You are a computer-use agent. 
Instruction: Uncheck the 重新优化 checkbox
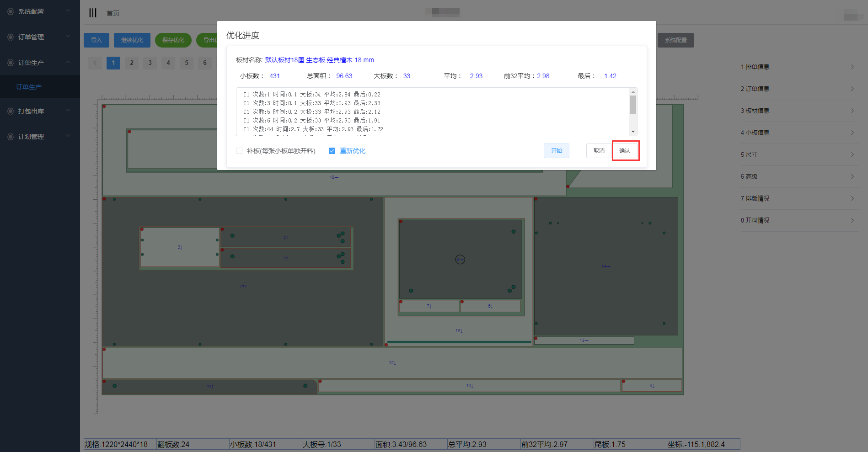click(332, 151)
